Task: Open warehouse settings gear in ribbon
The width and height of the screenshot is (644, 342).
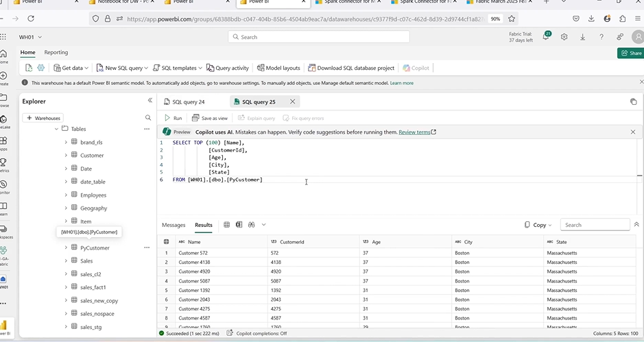Action: coord(40,68)
